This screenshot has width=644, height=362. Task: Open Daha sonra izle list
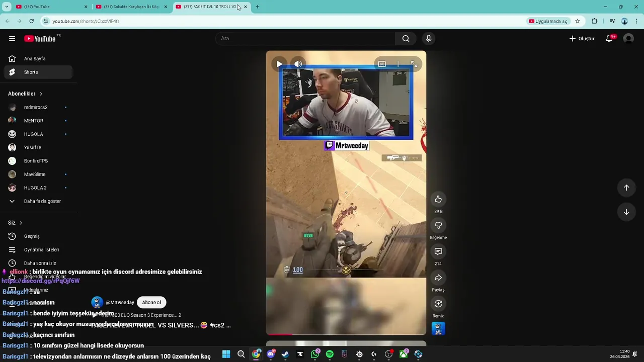(x=38, y=263)
